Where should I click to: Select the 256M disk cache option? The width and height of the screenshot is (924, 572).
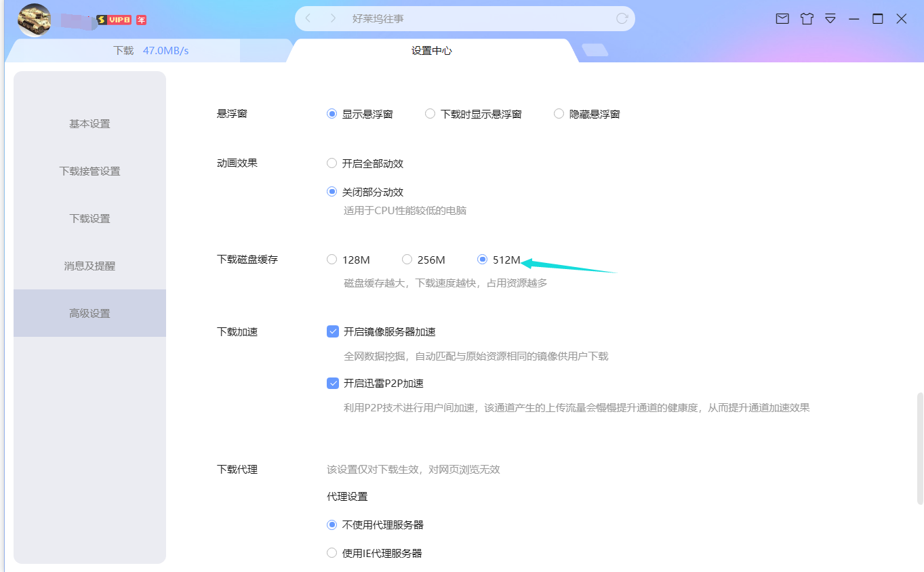point(407,259)
